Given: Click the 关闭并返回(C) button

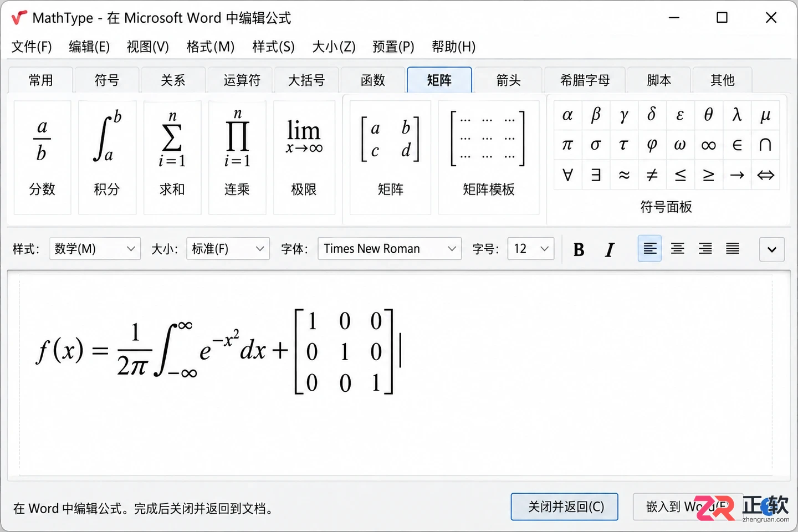Looking at the screenshot, I should [564, 507].
